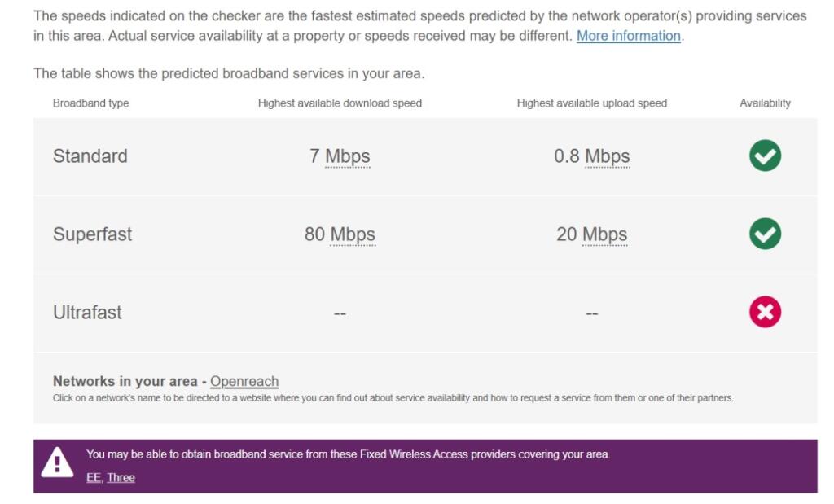Click the warning triangle icon in purple banner

click(57, 464)
